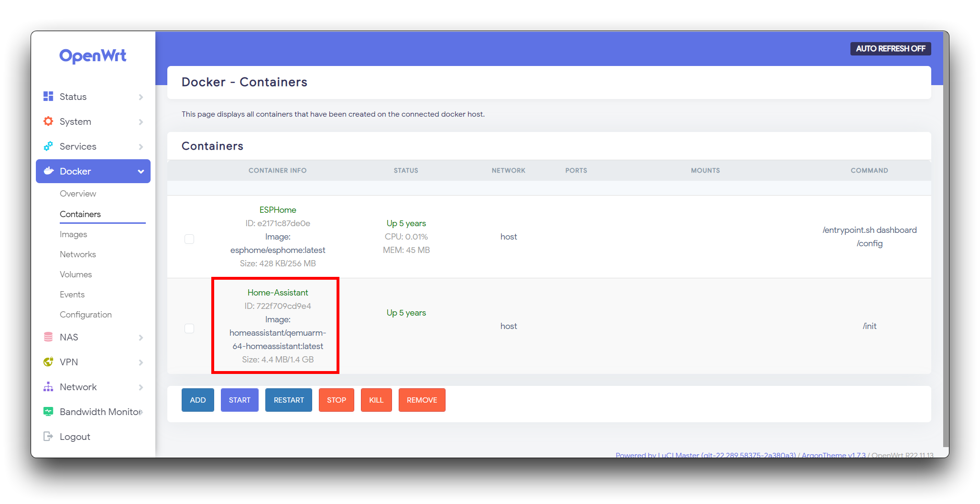This screenshot has width=980, height=504.
Task: Click host network of Home-Assistant row
Action: click(509, 326)
